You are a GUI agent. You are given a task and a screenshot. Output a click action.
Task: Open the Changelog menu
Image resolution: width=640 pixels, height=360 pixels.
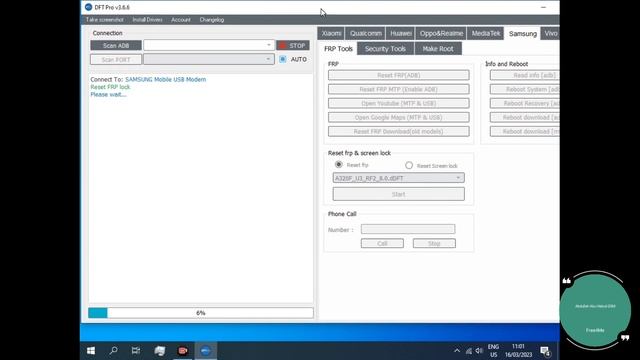[x=212, y=20]
